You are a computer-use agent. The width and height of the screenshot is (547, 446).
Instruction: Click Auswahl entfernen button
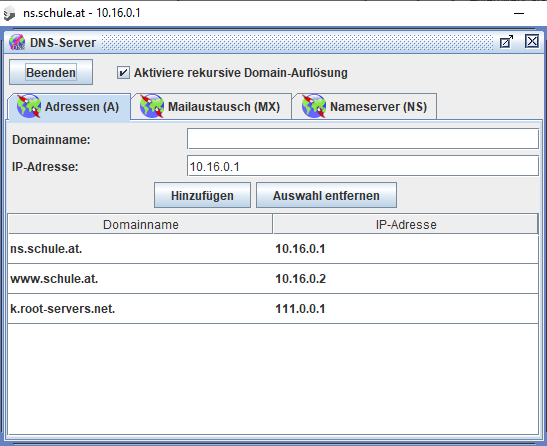326,195
